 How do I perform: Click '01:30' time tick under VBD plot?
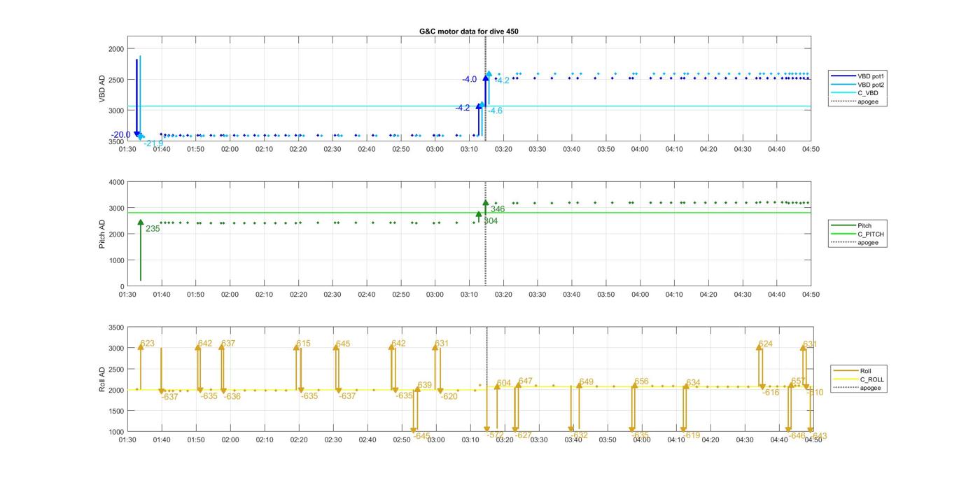(x=127, y=149)
